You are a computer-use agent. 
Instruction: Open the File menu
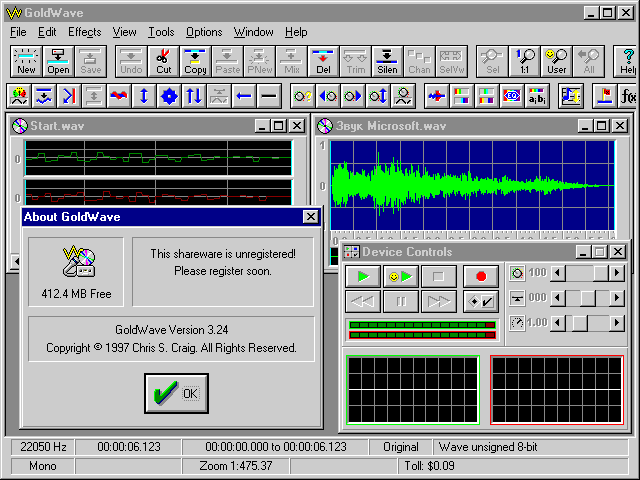pyautogui.click(x=18, y=32)
